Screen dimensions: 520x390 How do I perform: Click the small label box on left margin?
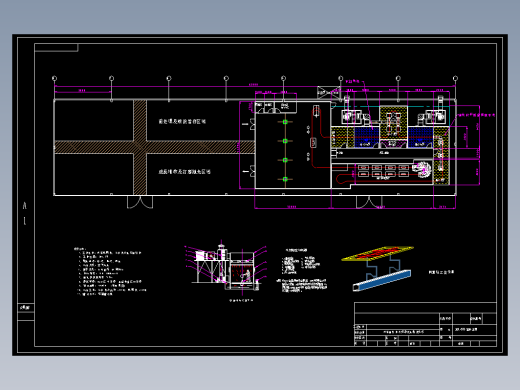(x=26, y=308)
